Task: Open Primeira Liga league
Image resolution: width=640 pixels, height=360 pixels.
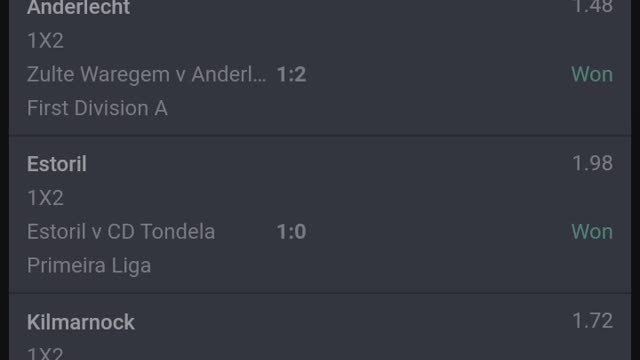Action: [x=89, y=266]
